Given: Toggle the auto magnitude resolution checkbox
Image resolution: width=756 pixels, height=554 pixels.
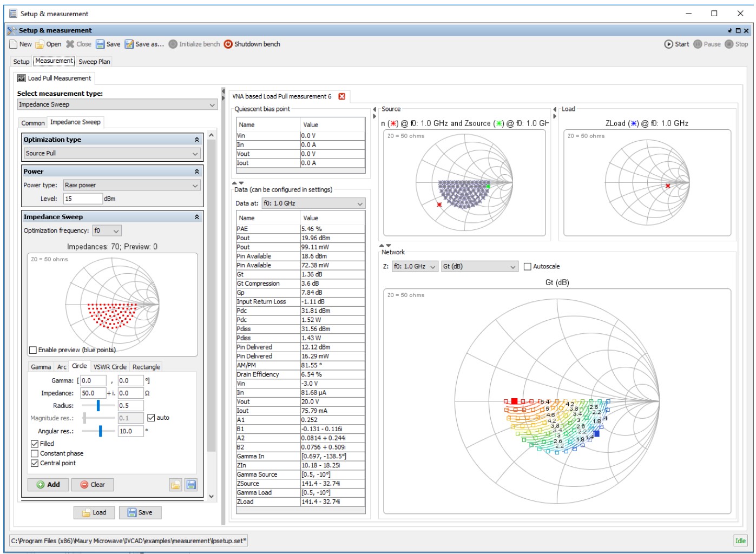Looking at the screenshot, I should [x=151, y=418].
